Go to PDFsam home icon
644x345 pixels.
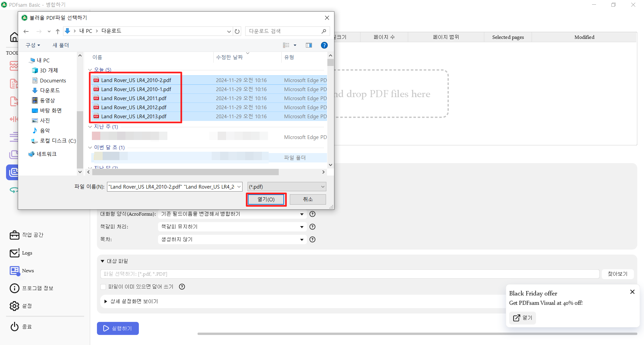14,37
